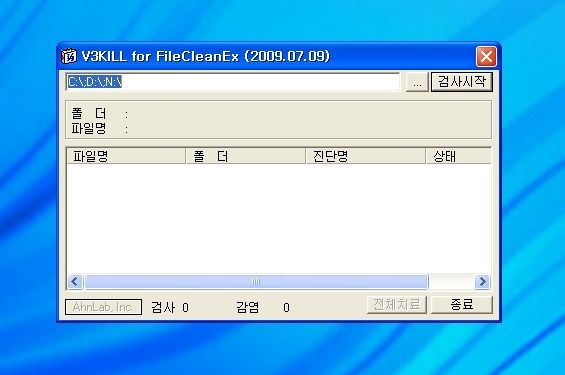Close the V3KILL window

[x=486, y=57]
